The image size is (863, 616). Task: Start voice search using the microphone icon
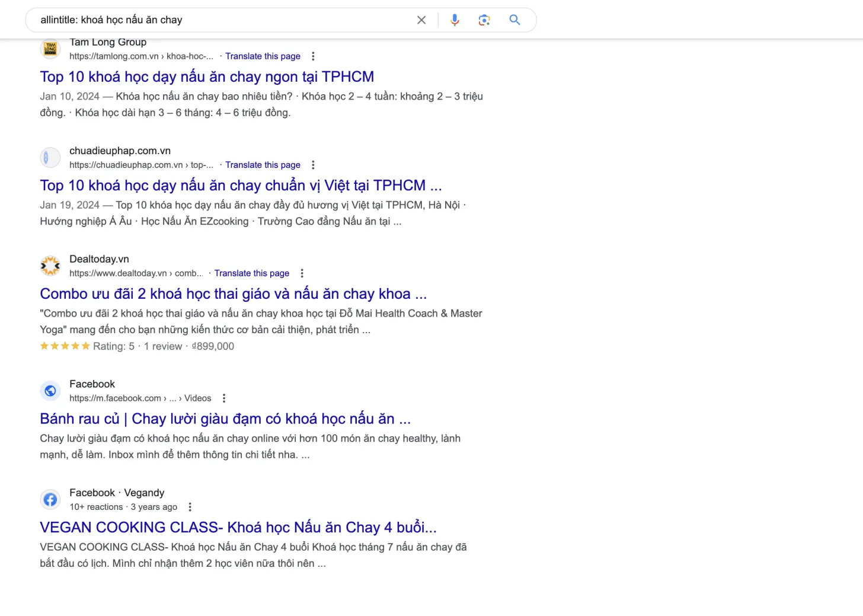(x=454, y=20)
